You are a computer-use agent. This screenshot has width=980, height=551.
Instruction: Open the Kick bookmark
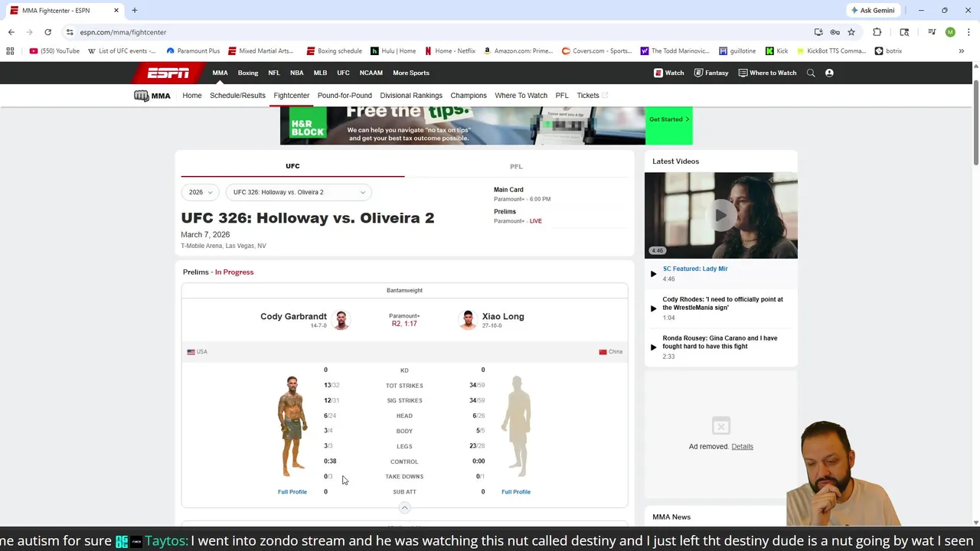coord(776,51)
